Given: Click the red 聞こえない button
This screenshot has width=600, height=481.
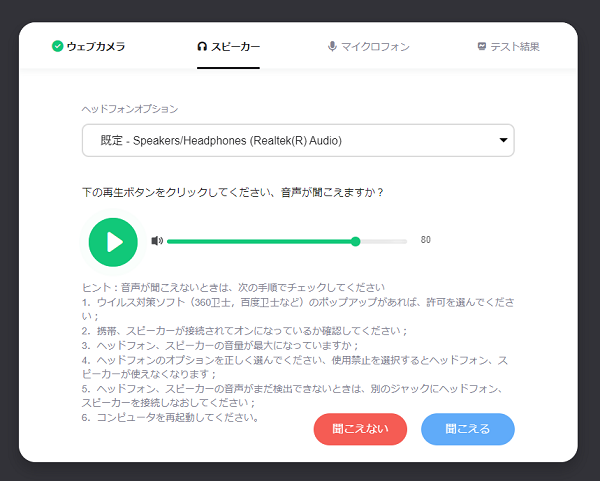Looking at the screenshot, I should (360, 429).
